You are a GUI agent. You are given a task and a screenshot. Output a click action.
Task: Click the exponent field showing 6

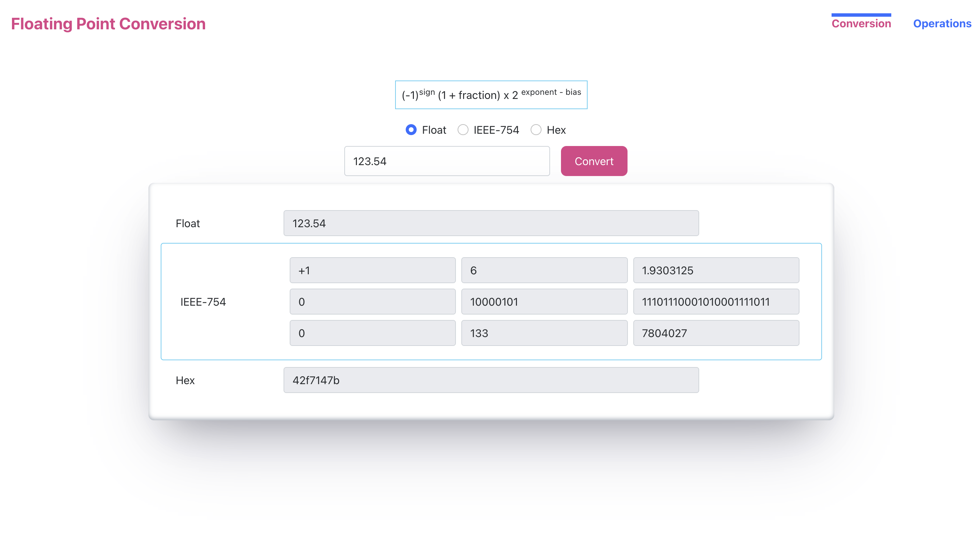pyautogui.click(x=544, y=270)
